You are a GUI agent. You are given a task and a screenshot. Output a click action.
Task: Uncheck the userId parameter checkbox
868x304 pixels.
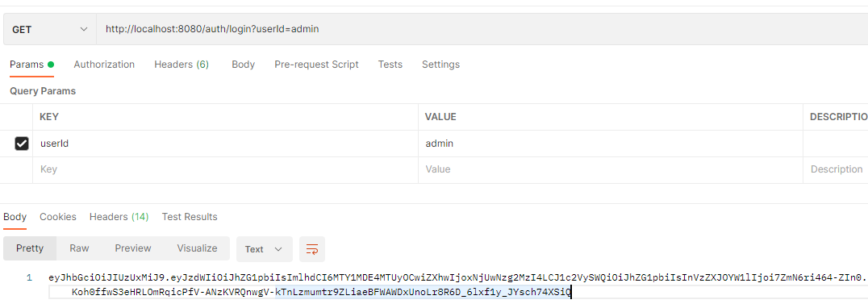(x=21, y=144)
